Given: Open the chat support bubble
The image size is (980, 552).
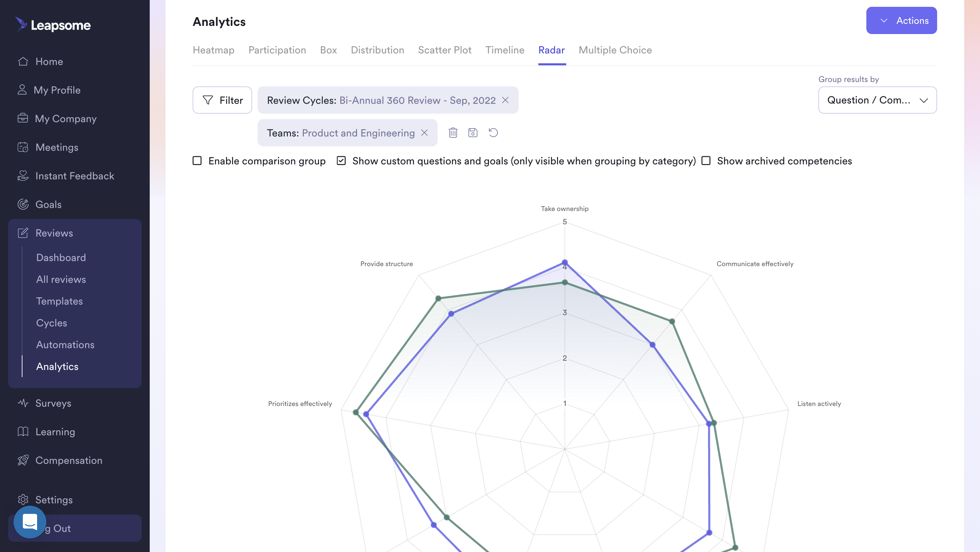Looking at the screenshot, I should point(30,522).
